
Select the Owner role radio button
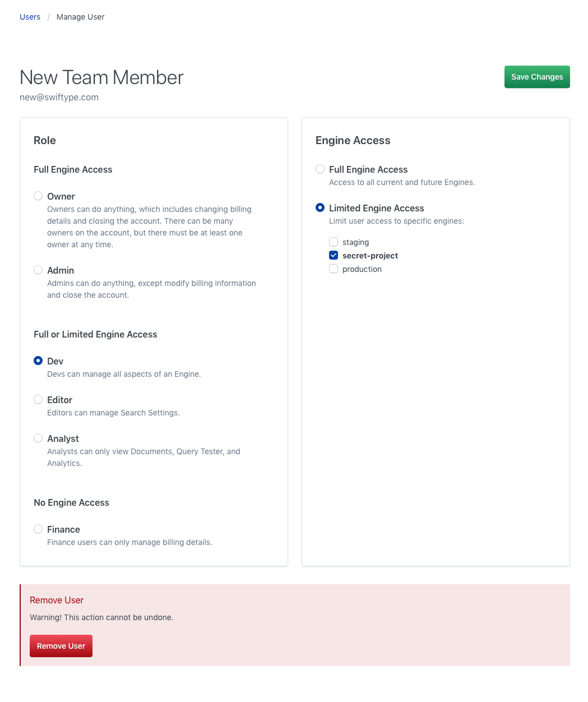coord(38,196)
